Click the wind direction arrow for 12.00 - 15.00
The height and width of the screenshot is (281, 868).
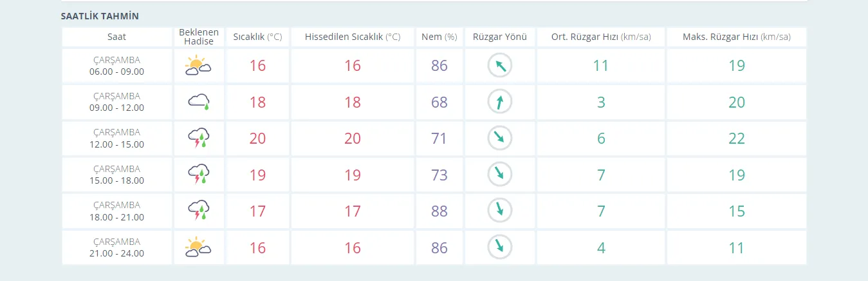pos(499,139)
